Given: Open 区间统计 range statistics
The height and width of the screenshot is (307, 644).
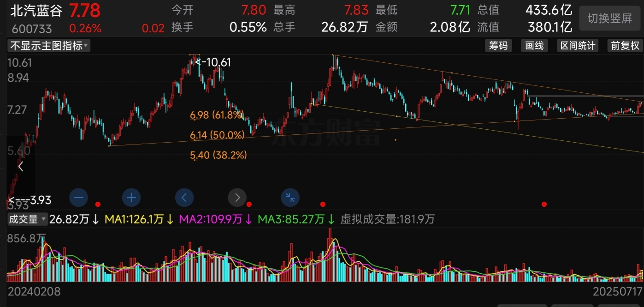Looking at the screenshot, I should [577, 46].
